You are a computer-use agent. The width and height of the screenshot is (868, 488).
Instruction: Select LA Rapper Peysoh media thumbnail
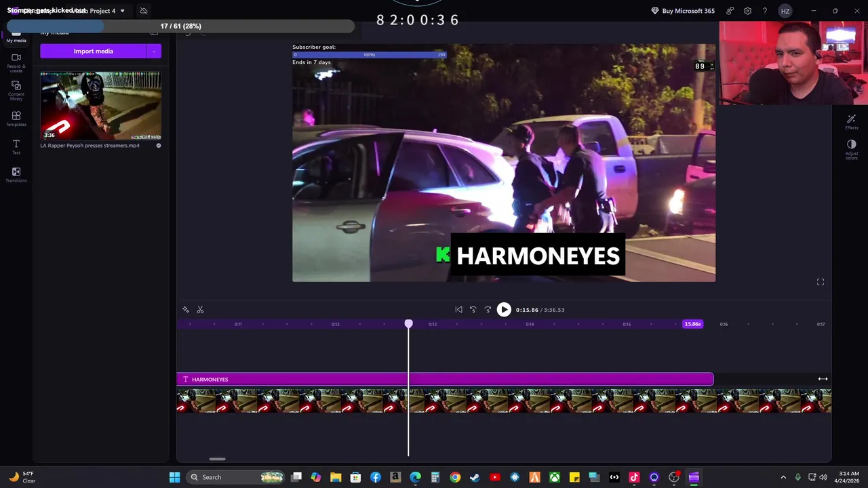(100, 106)
